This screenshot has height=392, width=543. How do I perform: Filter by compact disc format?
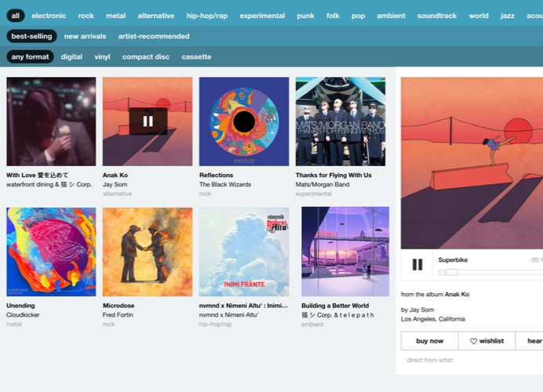146,56
